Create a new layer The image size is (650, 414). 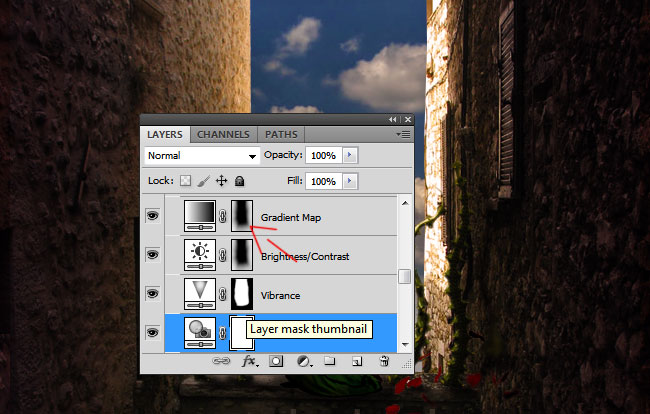click(x=357, y=361)
